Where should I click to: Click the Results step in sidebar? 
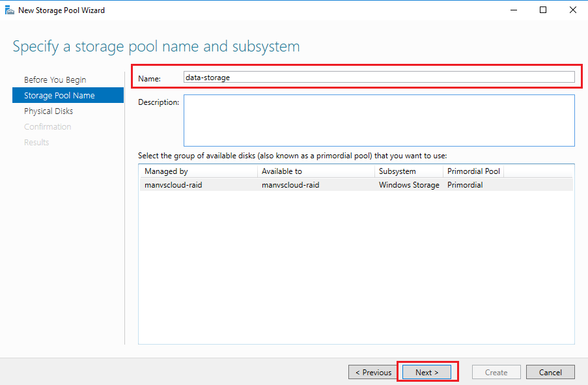tap(36, 142)
